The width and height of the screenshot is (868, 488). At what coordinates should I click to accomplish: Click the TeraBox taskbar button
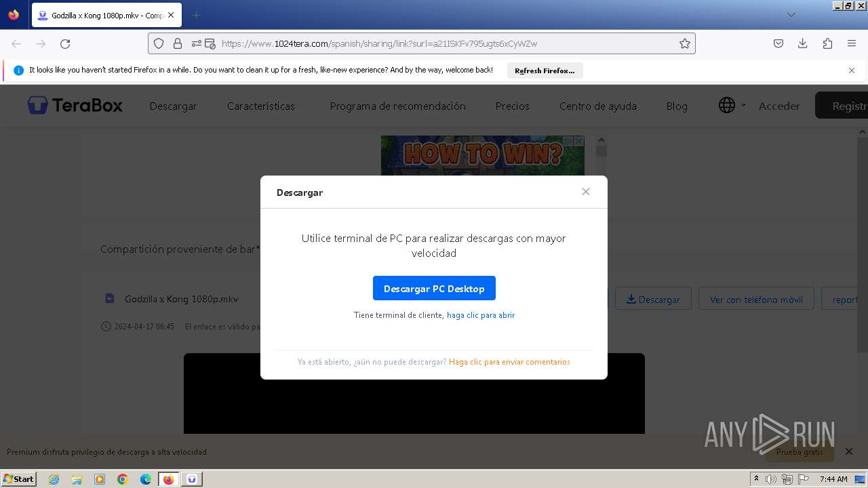[192, 479]
